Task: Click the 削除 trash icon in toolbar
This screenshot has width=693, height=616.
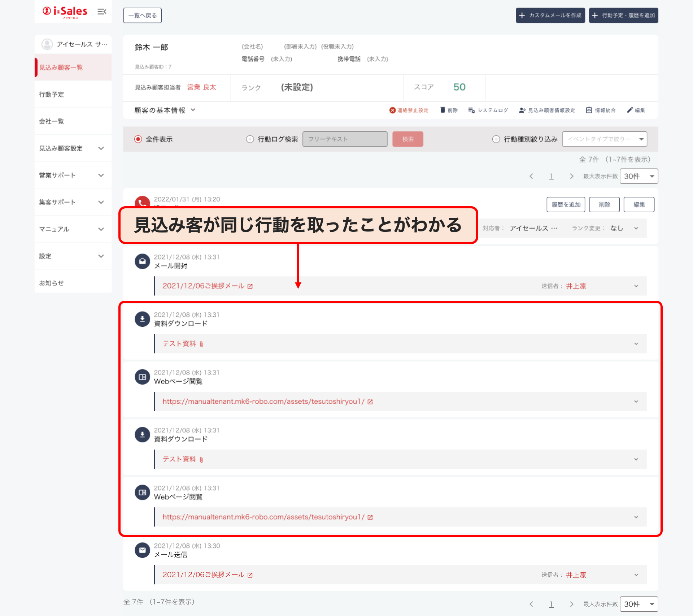Action: point(443,110)
